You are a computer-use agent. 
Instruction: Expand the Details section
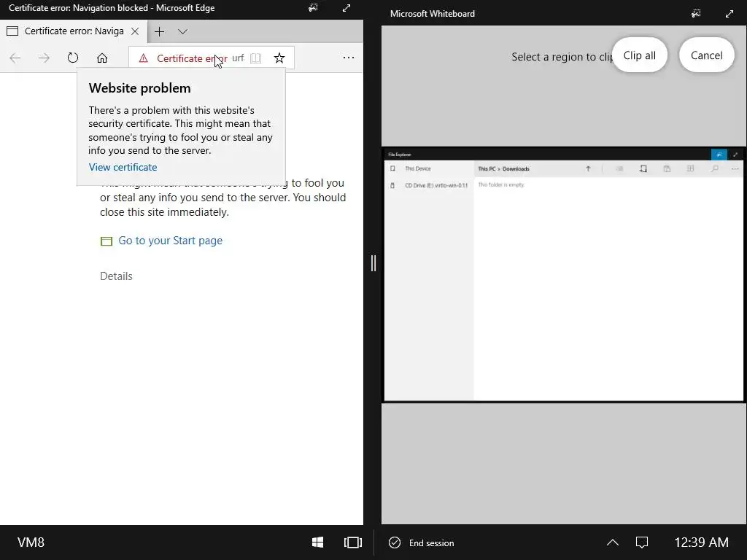point(116,276)
